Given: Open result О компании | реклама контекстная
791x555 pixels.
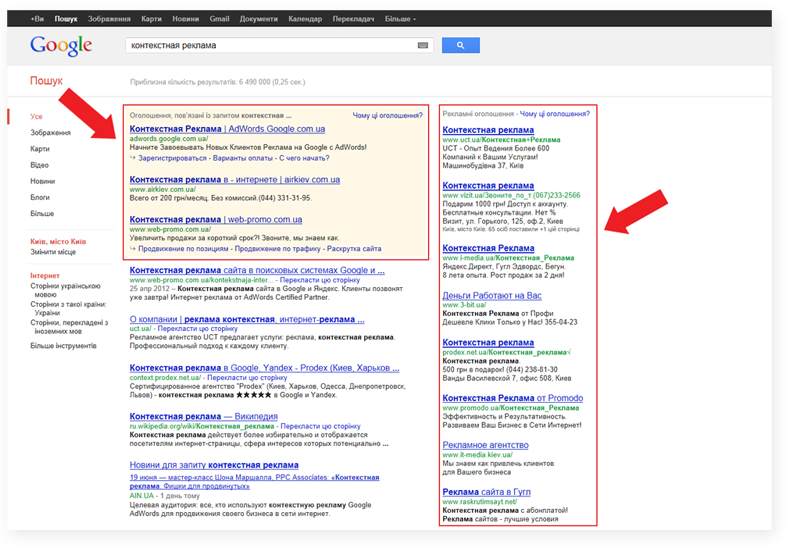Looking at the screenshot, I should (247, 319).
